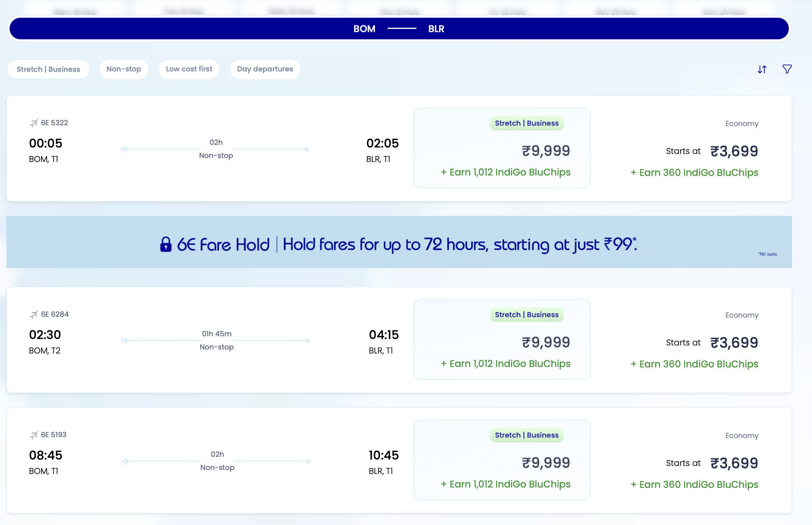Open the funnel filter icon
Screen dimensions: 812x525
pos(787,69)
